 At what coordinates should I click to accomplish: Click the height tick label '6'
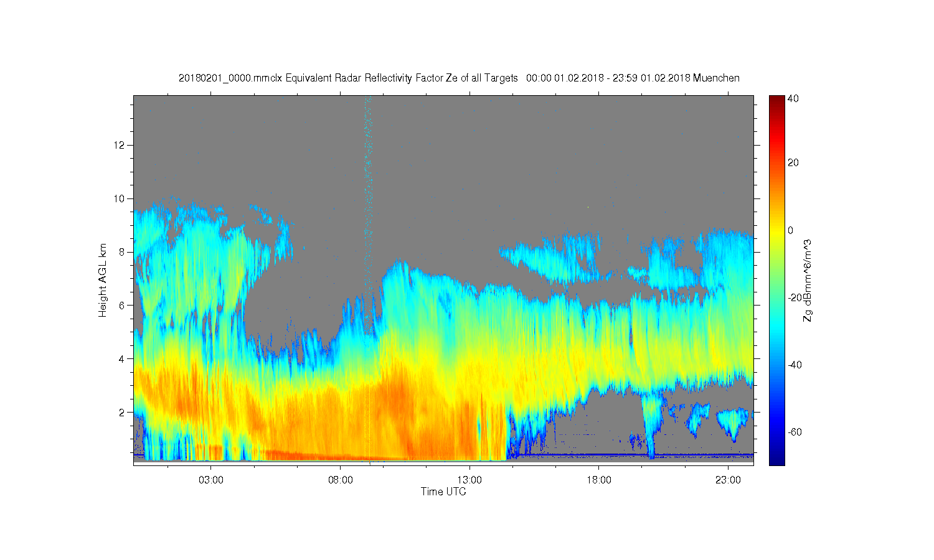click(x=123, y=306)
